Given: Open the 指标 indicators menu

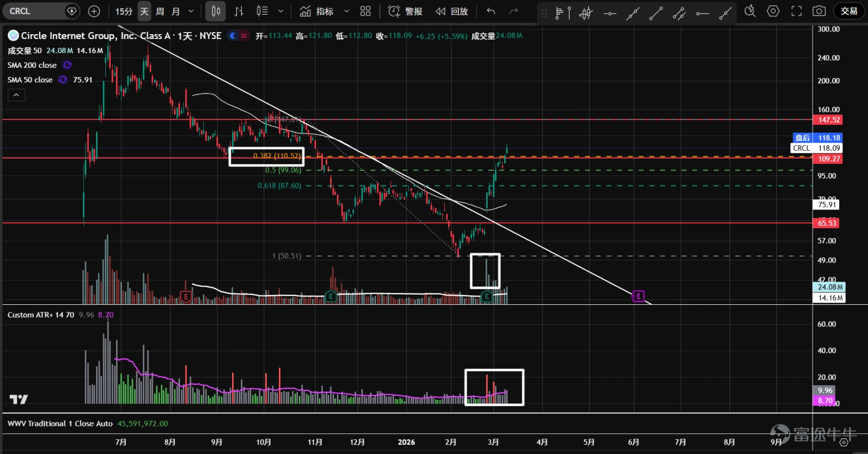Looking at the screenshot, I should click(x=317, y=11).
